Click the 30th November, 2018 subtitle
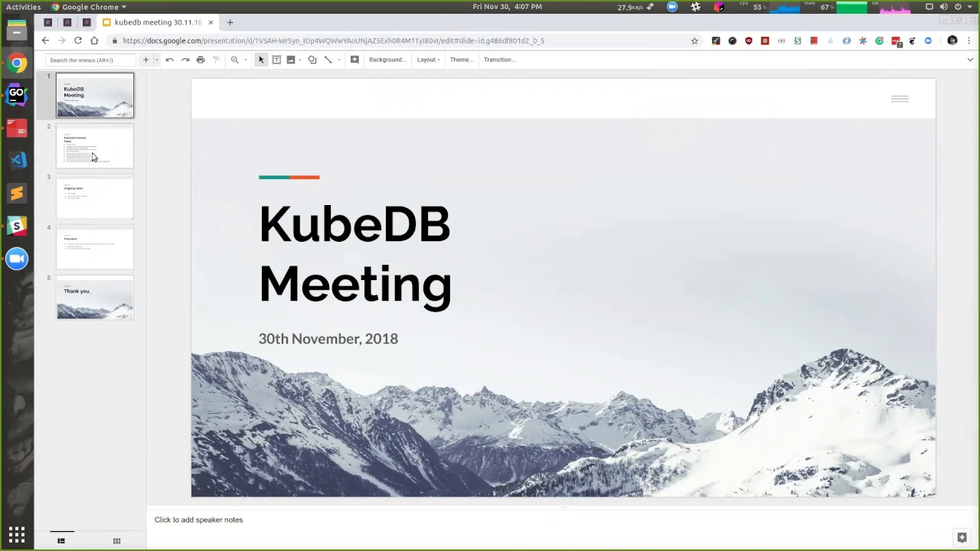Viewport: 980px width, 551px height. tap(328, 338)
